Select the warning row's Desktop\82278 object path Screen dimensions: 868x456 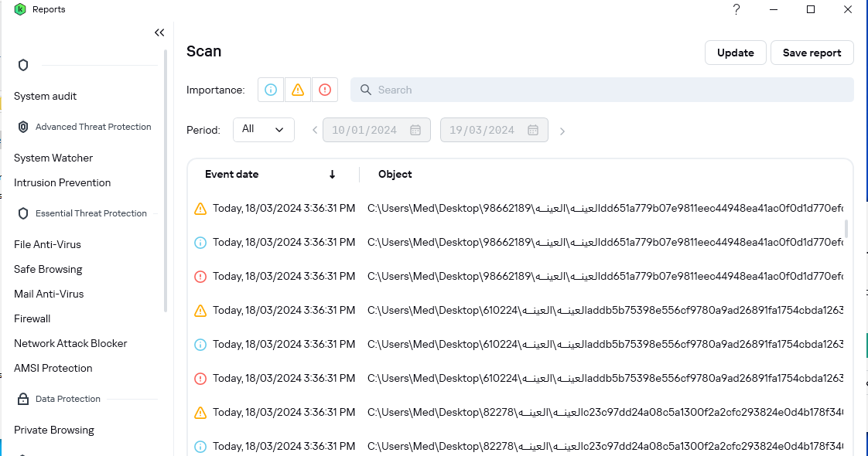click(605, 413)
